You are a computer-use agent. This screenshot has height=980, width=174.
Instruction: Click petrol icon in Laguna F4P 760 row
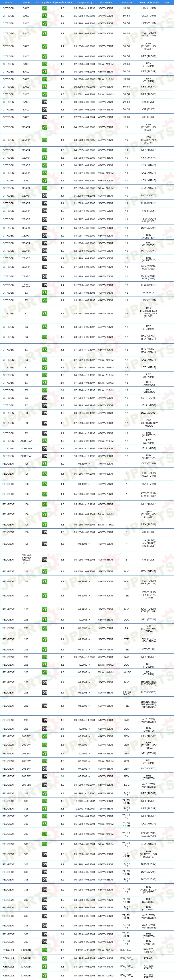[x=45, y=976]
